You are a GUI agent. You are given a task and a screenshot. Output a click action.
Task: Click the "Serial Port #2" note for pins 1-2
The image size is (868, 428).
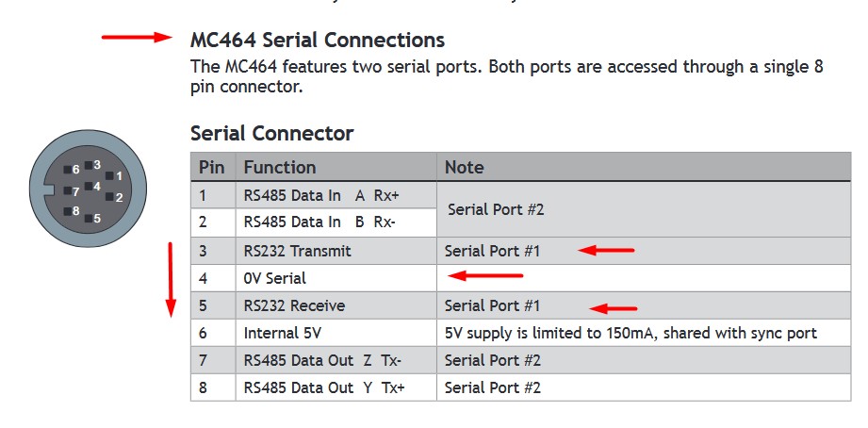tap(496, 209)
